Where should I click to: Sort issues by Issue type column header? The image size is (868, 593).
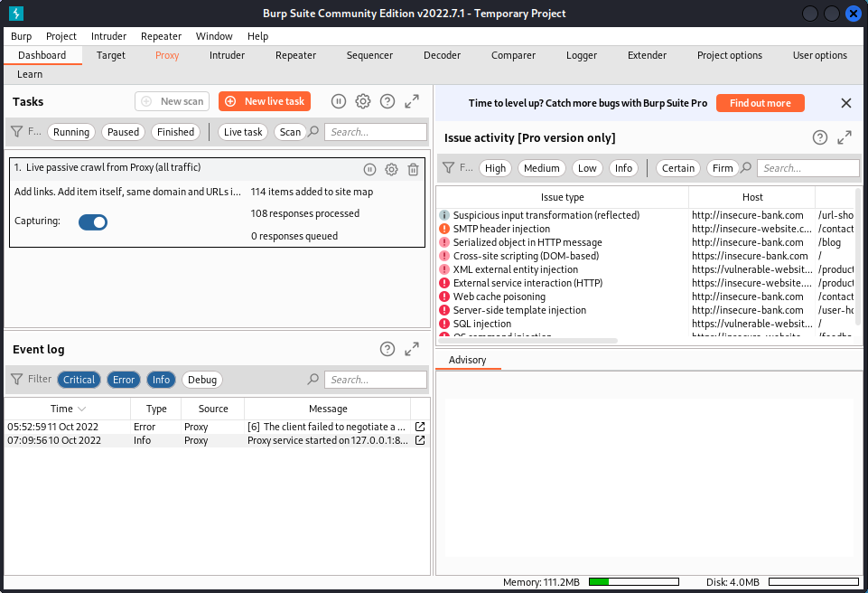click(x=563, y=197)
